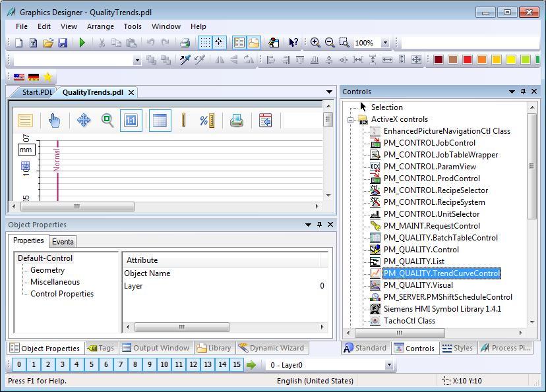Close the QualityTrends.pdl tab
546x392 pixels.
coord(131,92)
